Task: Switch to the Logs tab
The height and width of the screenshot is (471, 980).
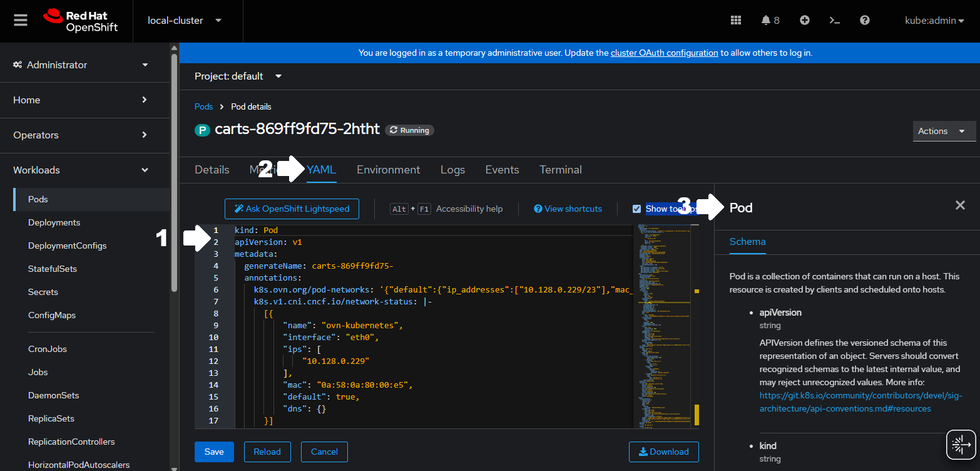Action: [x=452, y=169]
